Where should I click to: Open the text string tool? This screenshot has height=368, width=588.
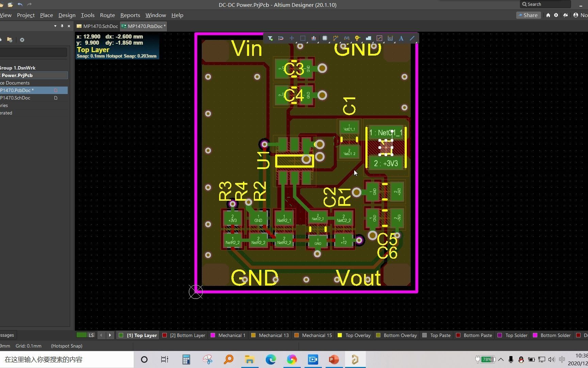tap(401, 38)
